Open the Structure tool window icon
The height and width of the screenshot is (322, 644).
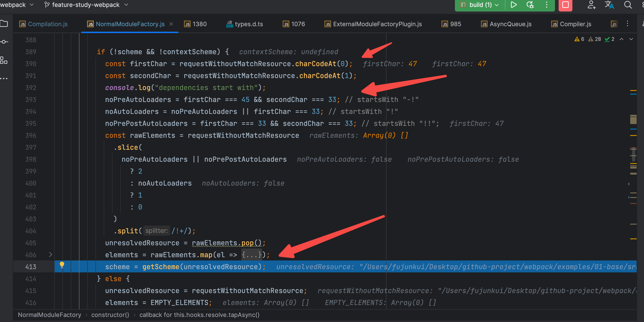coord(4,60)
